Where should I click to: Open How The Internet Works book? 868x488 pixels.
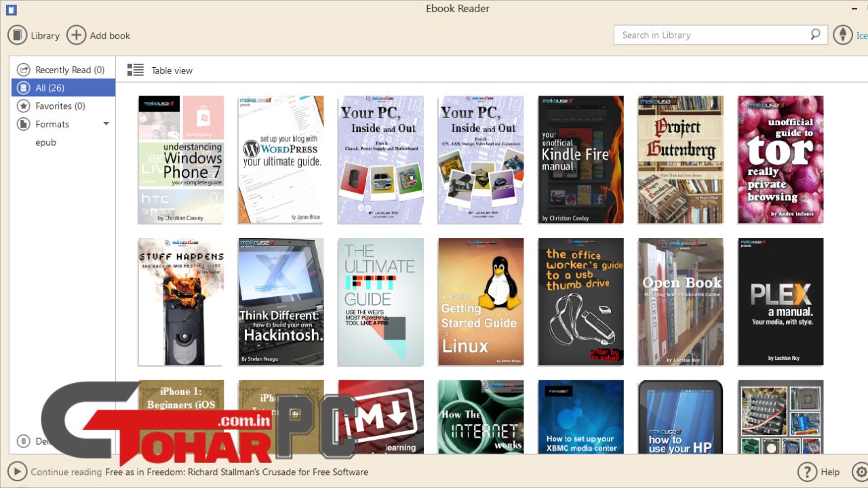pyautogui.click(x=481, y=417)
